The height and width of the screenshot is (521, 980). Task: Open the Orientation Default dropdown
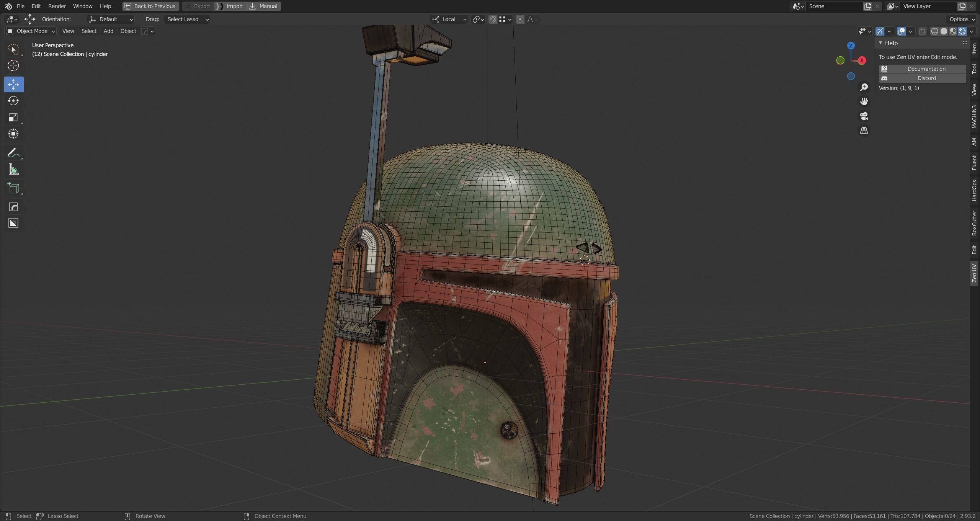[x=111, y=19]
